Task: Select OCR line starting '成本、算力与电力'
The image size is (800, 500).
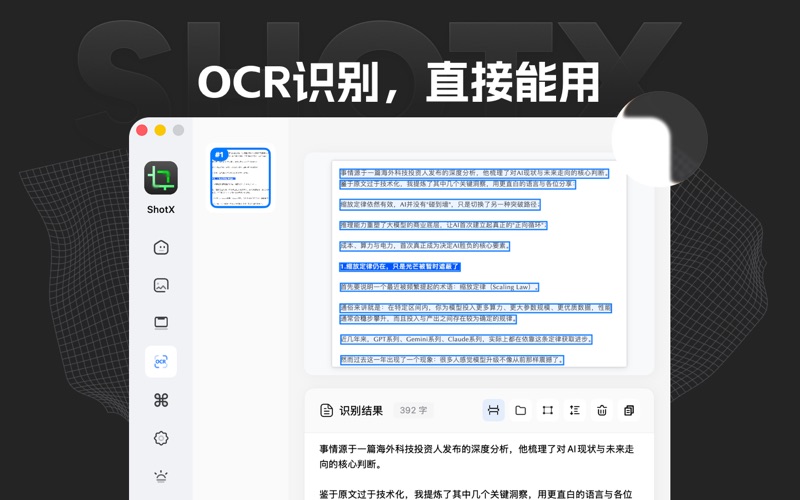Action: (424, 246)
